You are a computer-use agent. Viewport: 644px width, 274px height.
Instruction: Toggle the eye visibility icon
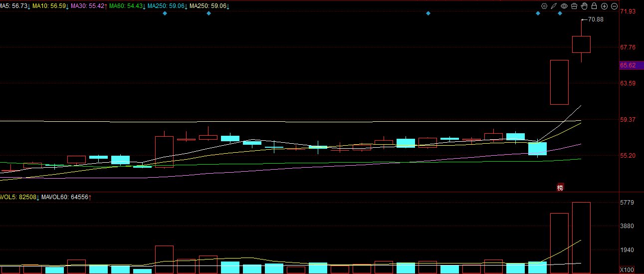pyautogui.click(x=564, y=6)
